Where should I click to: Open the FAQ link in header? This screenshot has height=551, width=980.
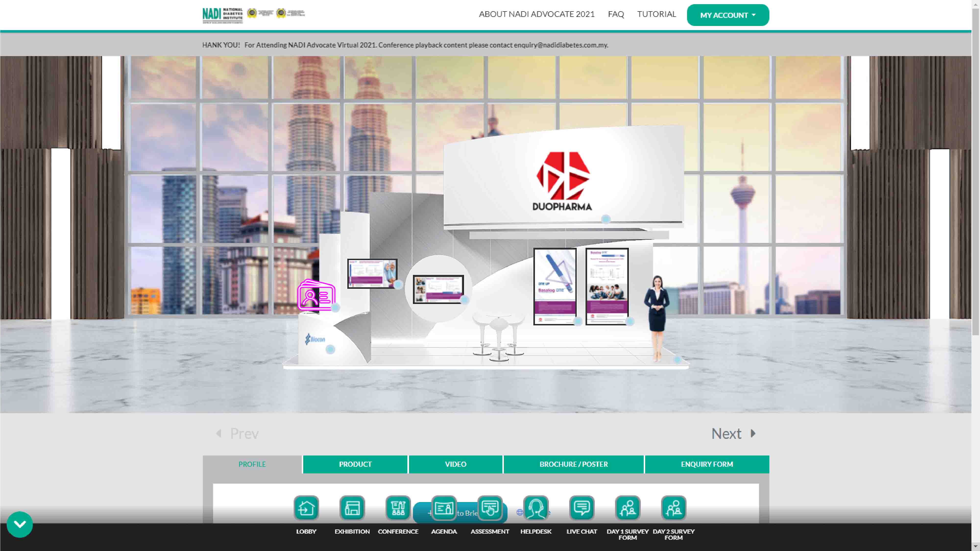[x=616, y=14]
